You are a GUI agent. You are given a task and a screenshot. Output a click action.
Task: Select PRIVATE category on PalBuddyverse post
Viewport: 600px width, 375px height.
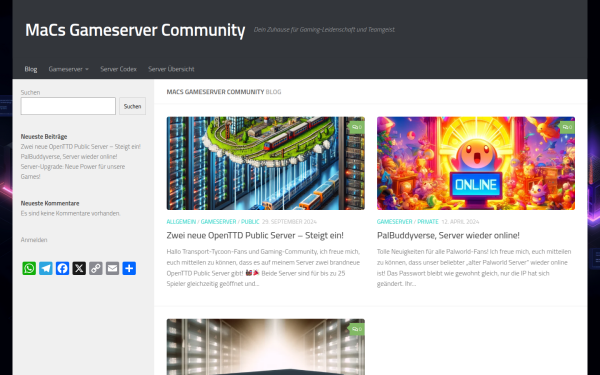428,222
